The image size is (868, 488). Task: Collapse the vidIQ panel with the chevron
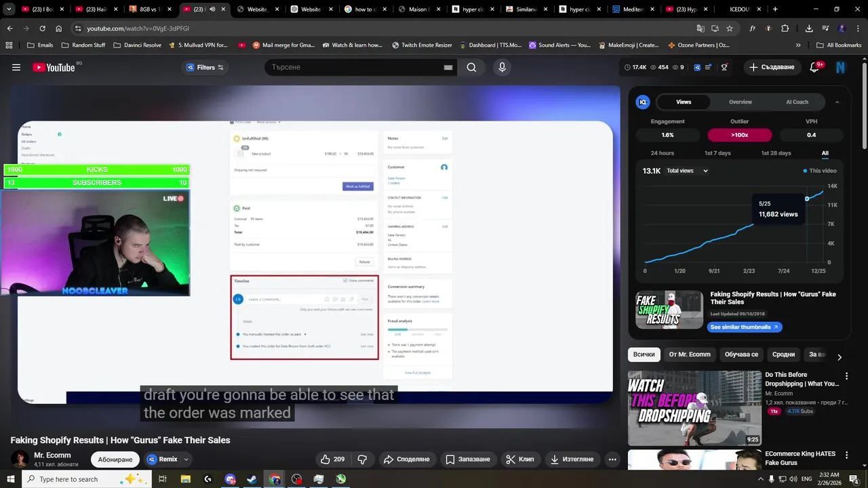coord(837,102)
